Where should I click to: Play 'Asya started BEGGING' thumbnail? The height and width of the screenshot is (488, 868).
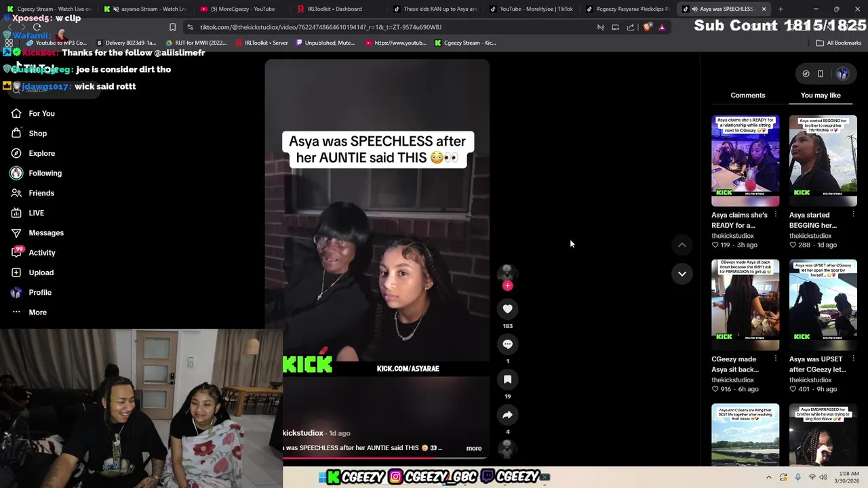[x=823, y=161]
